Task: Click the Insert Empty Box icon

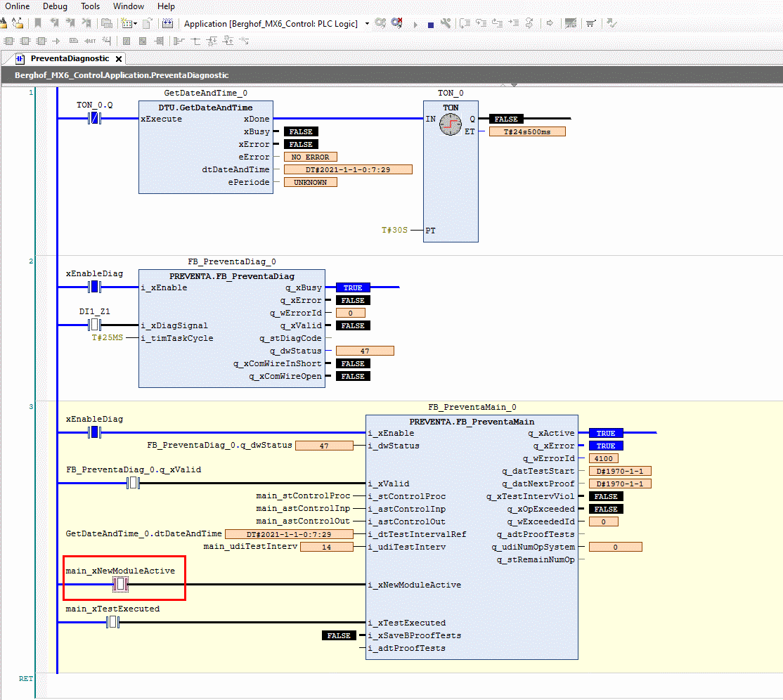Action: coord(41,41)
